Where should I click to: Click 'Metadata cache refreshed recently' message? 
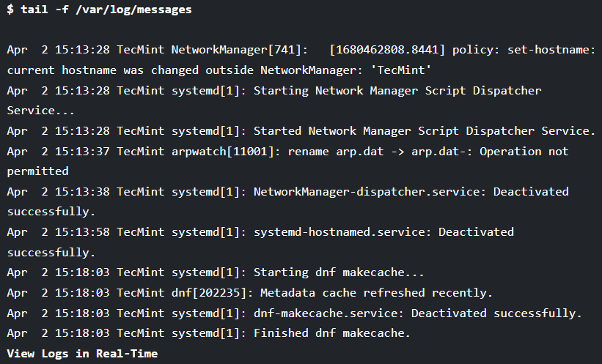376,293
